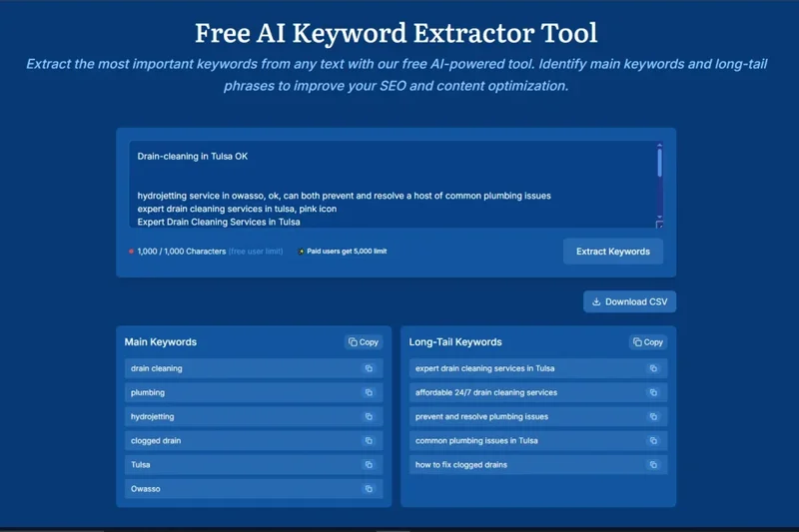Copy all Main Keywords
The image size is (799, 532).
364,342
